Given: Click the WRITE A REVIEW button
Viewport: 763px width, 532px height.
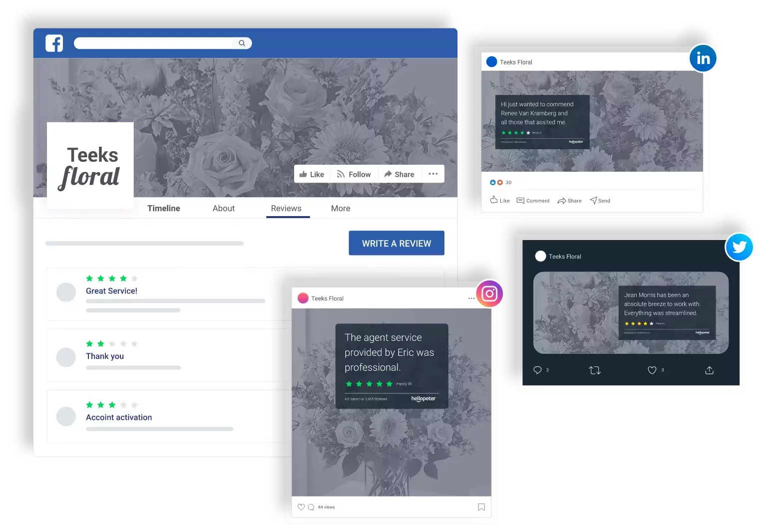Looking at the screenshot, I should [396, 243].
